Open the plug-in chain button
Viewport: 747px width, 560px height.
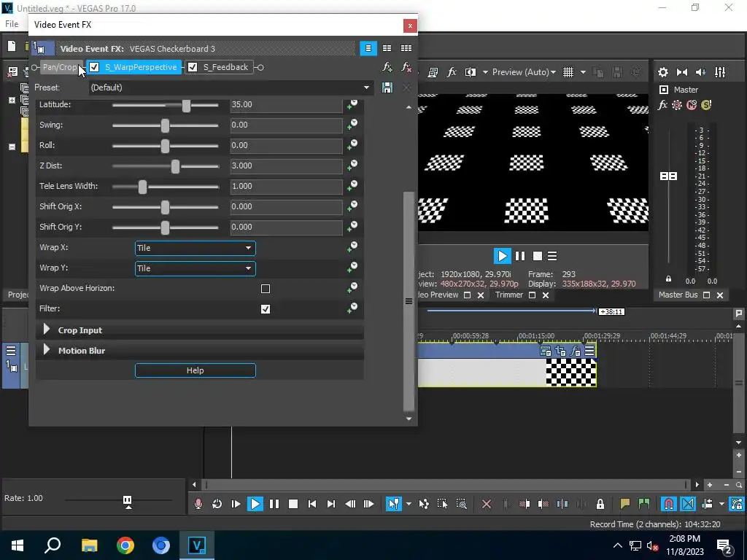(387, 67)
